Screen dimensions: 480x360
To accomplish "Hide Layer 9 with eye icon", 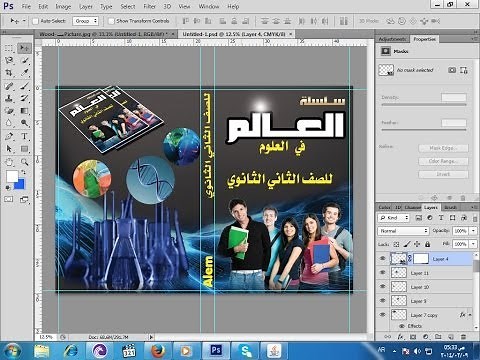I will [382, 300].
